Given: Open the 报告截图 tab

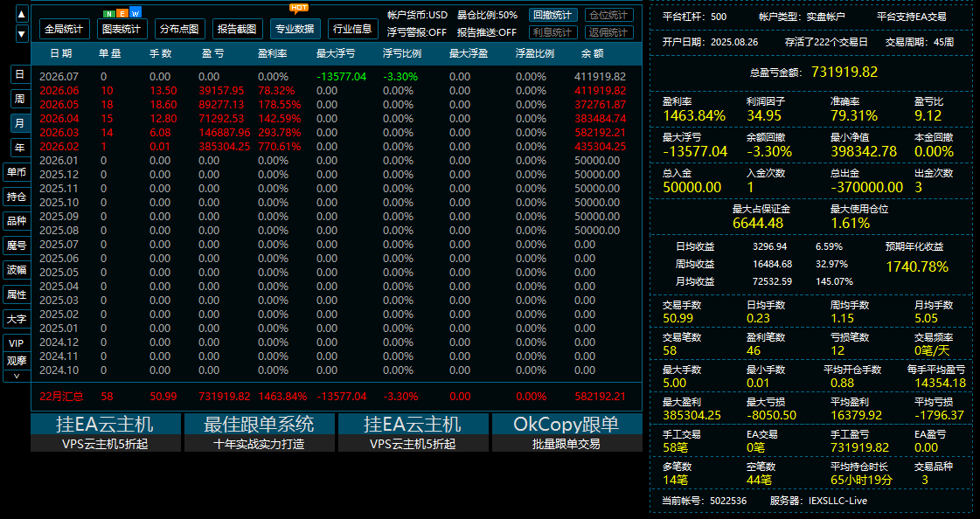Looking at the screenshot, I should 238,29.
